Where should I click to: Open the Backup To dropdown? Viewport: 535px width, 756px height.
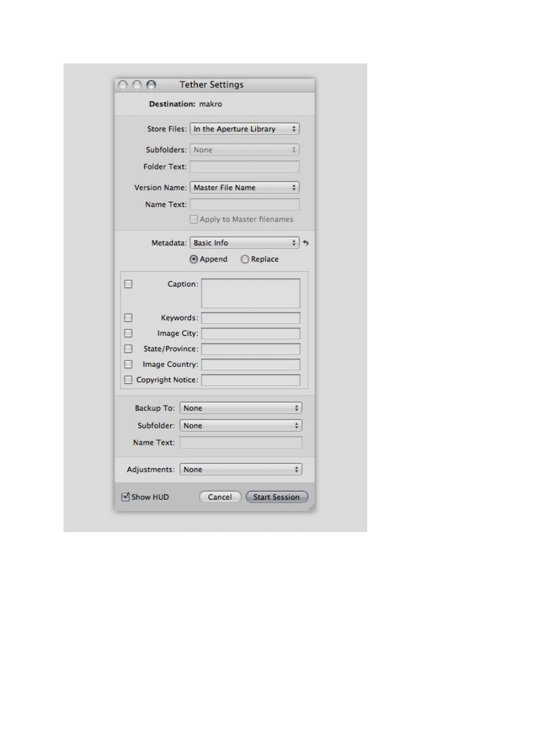(241, 408)
